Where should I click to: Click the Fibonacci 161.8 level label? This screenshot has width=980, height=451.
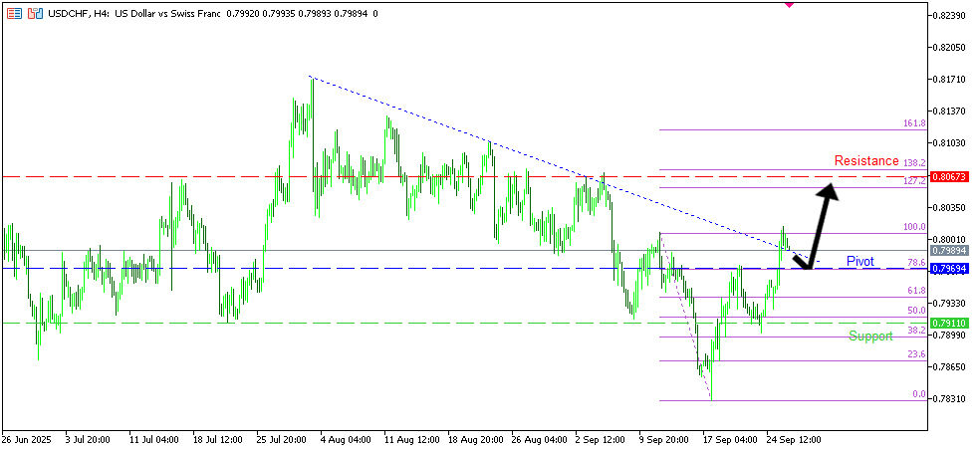913,123
